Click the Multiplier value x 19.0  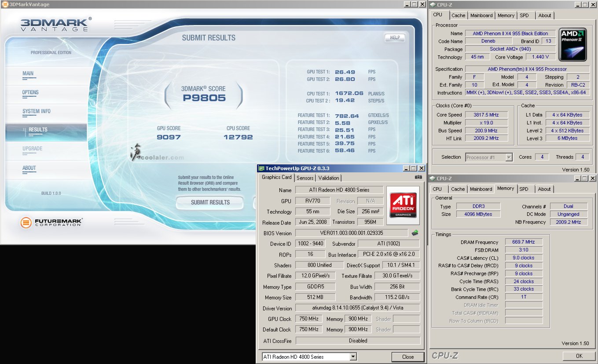coord(486,123)
